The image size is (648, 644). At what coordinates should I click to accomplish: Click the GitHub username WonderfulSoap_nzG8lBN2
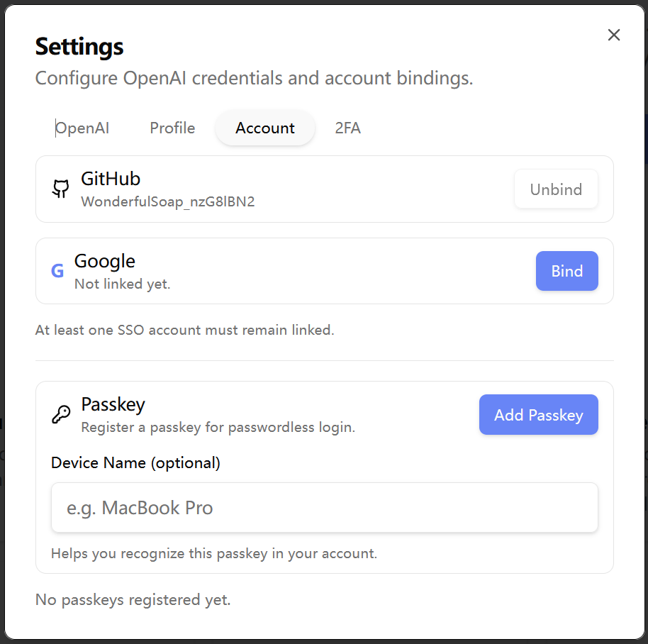167,201
